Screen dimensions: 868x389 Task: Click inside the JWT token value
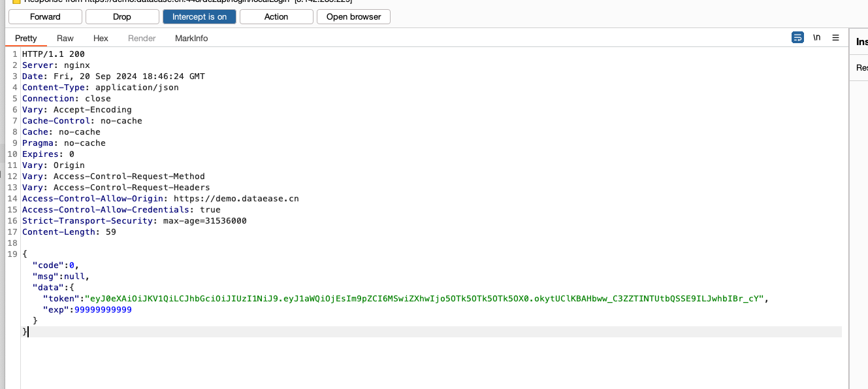[425, 299]
